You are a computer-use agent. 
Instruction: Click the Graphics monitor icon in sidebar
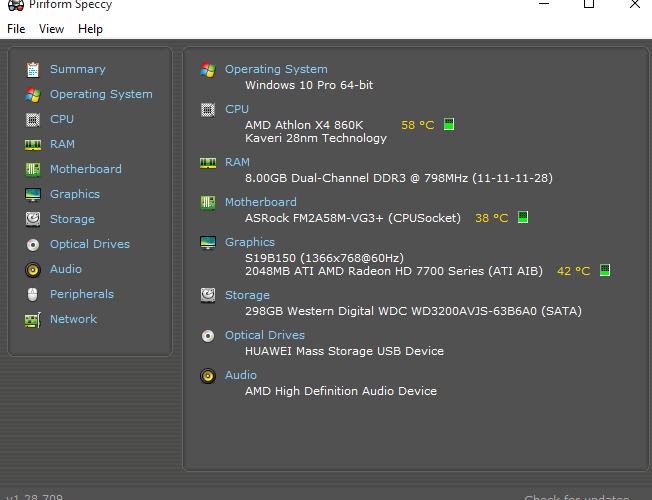coord(33,194)
